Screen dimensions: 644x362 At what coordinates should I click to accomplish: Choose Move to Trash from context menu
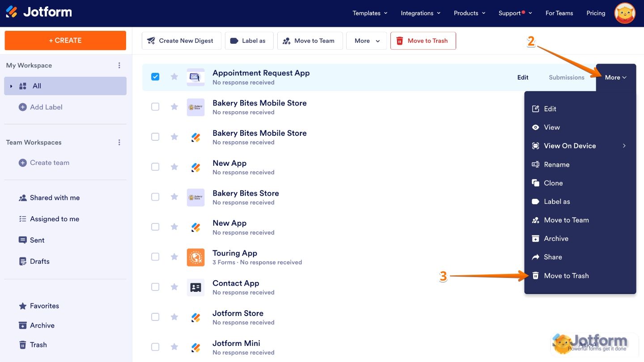tap(566, 276)
